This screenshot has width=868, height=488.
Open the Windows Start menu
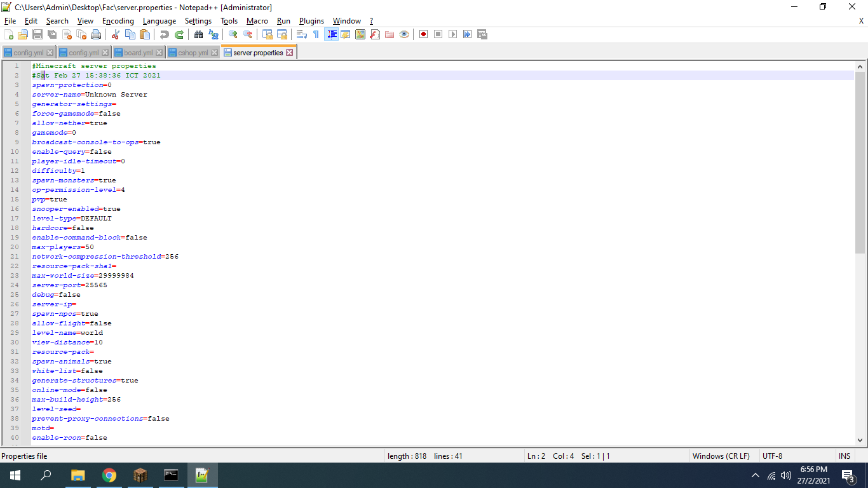tap(15, 475)
